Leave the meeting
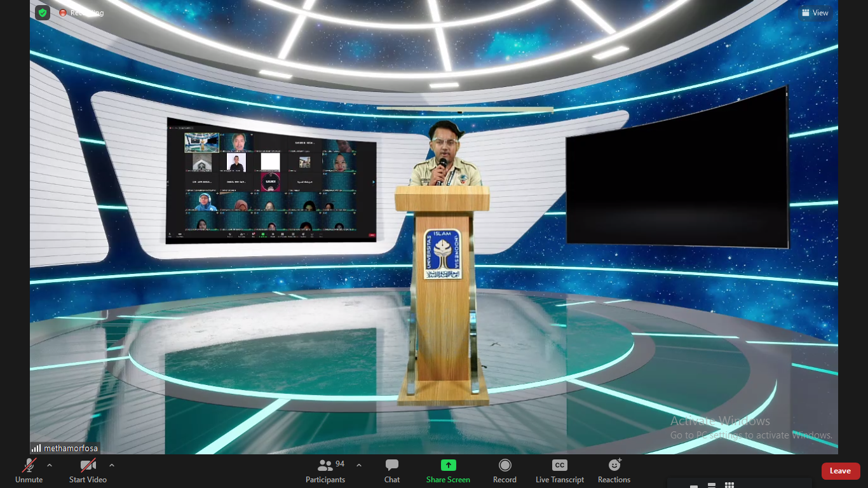The image size is (868, 488). pyautogui.click(x=840, y=471)
